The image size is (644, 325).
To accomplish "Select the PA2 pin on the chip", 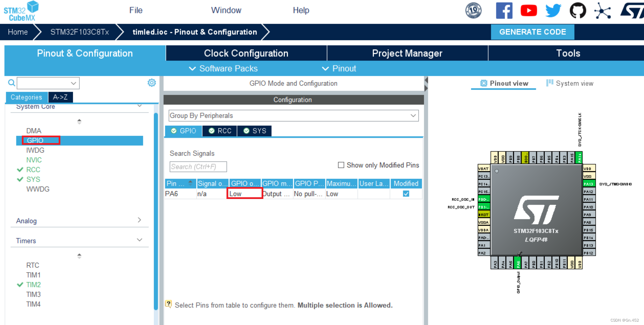I will click(484, 253).
